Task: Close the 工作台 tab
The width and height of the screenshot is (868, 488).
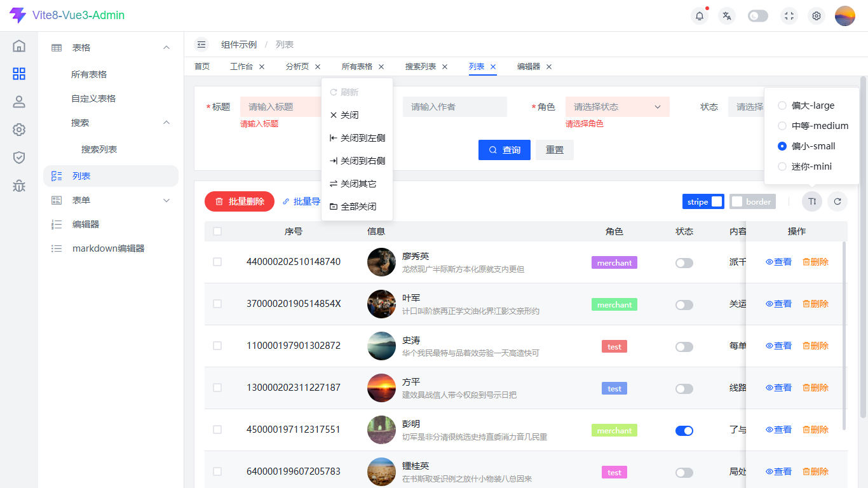Action: pos(262,67)
